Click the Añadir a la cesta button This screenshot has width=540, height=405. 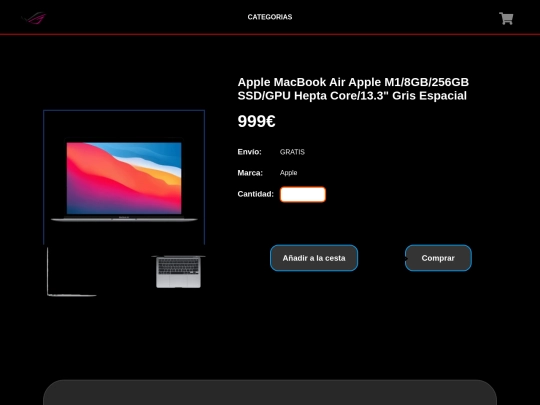(x=314, y=258)
